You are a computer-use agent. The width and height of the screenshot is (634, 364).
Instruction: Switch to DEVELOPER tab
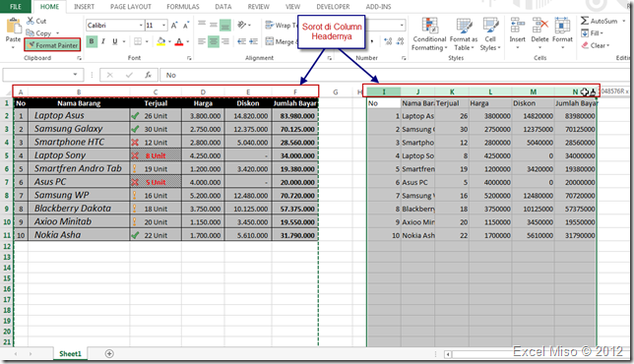(x=333, y=7)
